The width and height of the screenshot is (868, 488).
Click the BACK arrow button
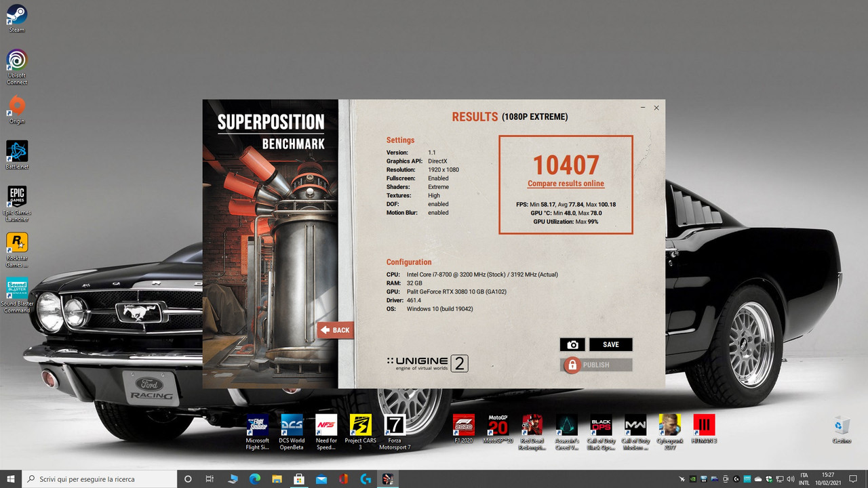[335, 330]
